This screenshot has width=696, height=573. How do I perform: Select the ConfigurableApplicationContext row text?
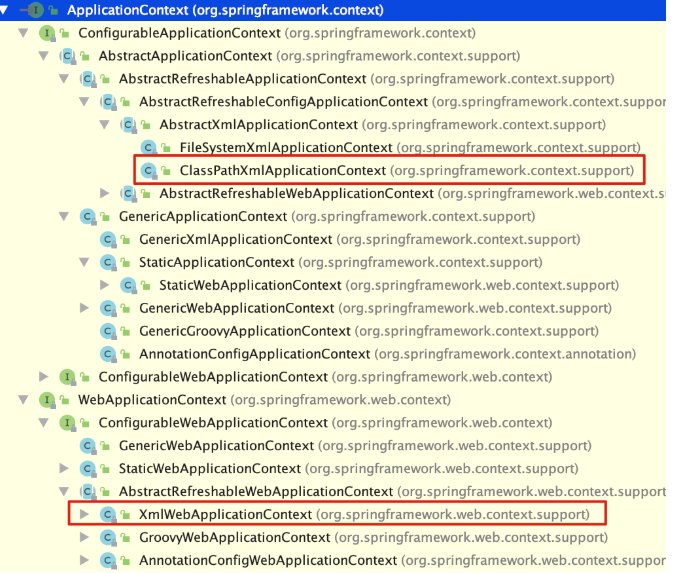pos(277,33)
